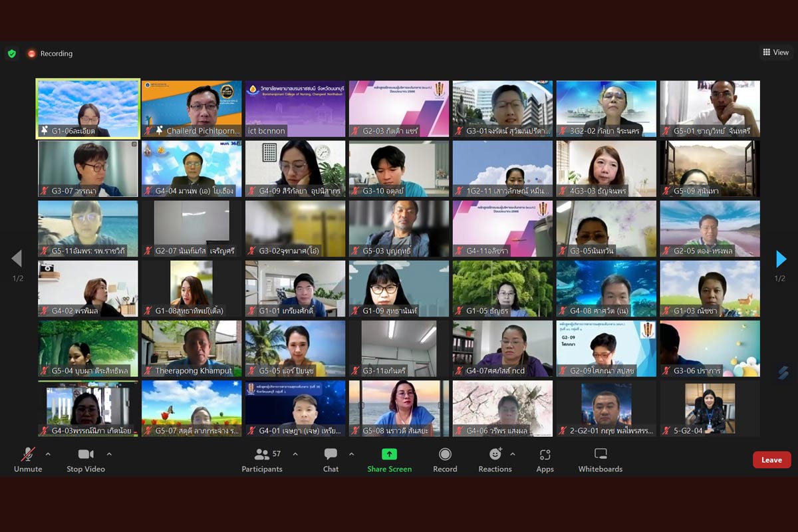Click the Participants icon showing 57
This screenshot has height=532, width=798.
(x=262, y=455)
